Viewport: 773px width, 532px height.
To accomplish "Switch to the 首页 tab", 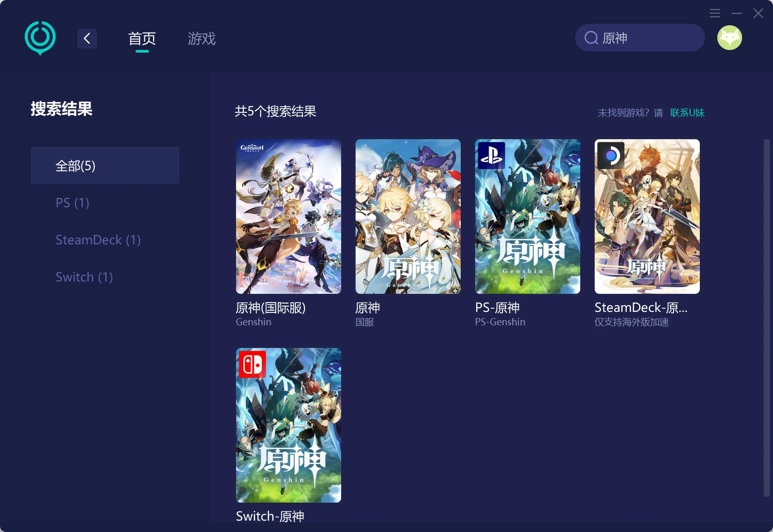I will pyautogui.click(x=142, y=39).
